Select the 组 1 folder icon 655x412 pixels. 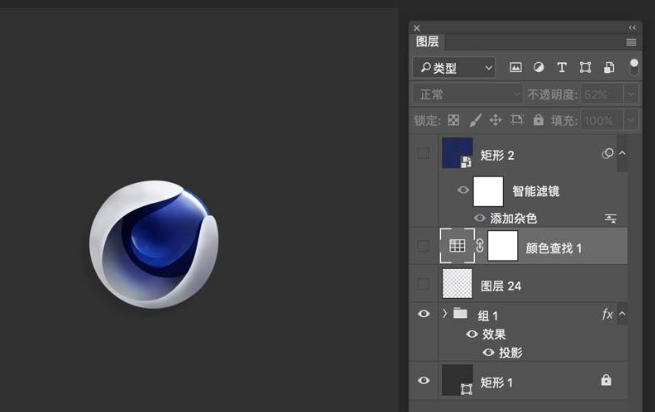pyautogui.click(x=460, y=313)
